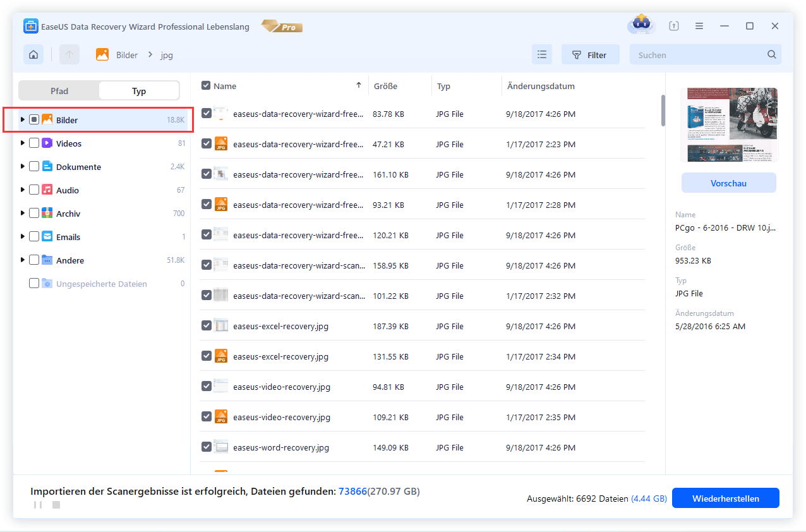The height and width of the screenshot is (532, 806).
Task: Check the Dokumente category checkbox
Action: point(34,167)
